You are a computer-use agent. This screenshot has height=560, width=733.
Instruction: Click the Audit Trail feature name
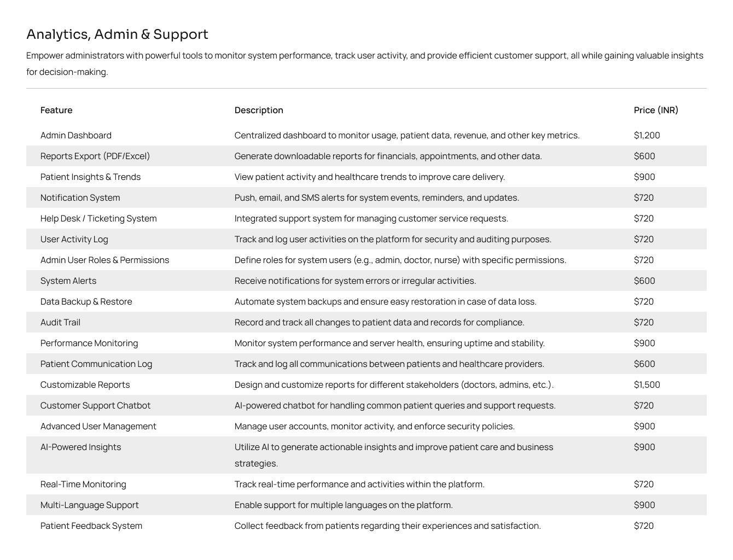click(60, 322)
